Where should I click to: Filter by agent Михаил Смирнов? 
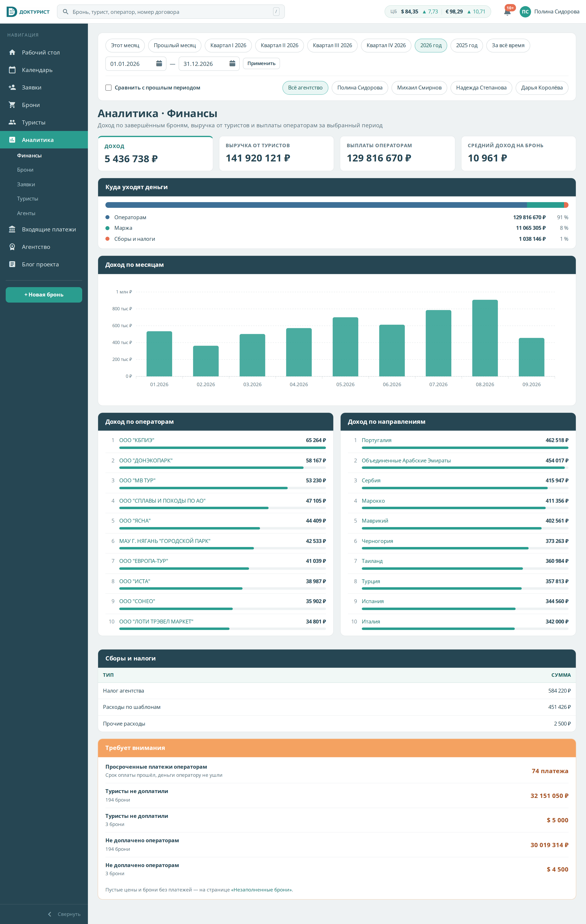[419, 88]
